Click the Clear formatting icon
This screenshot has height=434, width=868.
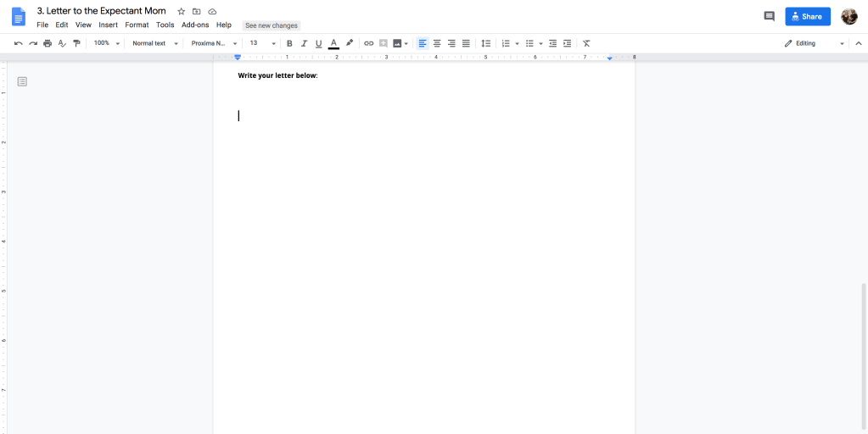(x=586, y=43)
